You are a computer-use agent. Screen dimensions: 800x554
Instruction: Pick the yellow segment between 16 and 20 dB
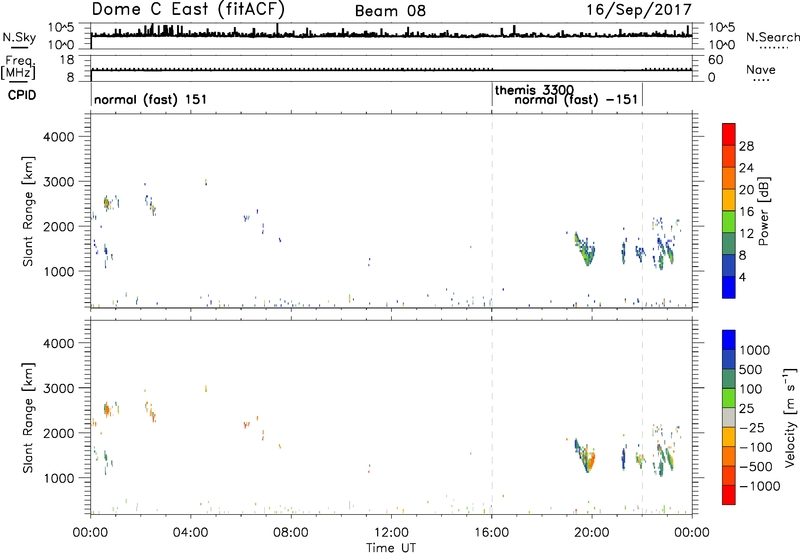click(x=729, y=200)
